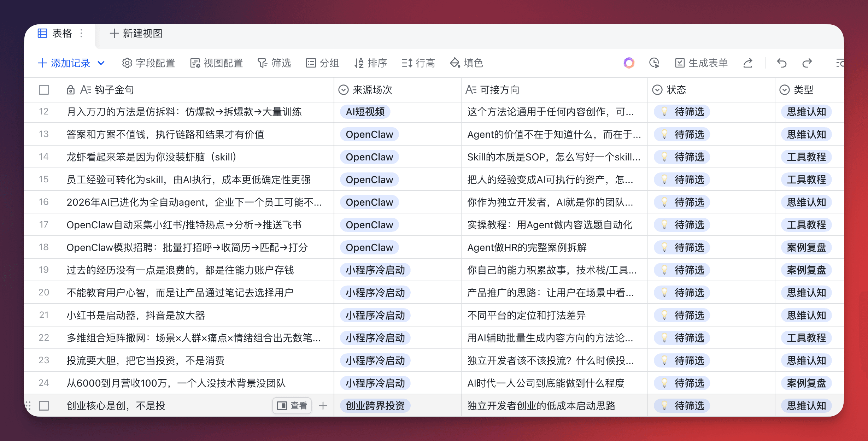Open the history clock icon
Viewport: 868px width, 441px height.
click(654, 63)
